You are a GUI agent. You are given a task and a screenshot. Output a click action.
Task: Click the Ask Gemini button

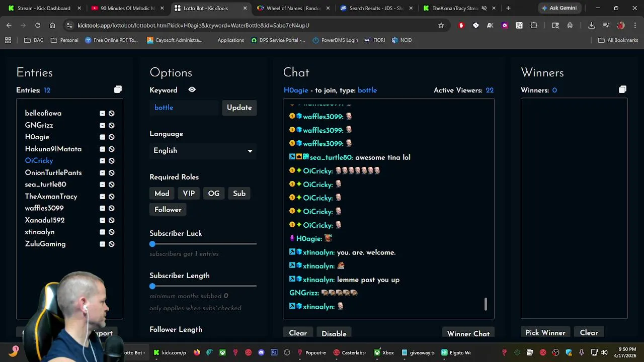(x=559, y=8)
